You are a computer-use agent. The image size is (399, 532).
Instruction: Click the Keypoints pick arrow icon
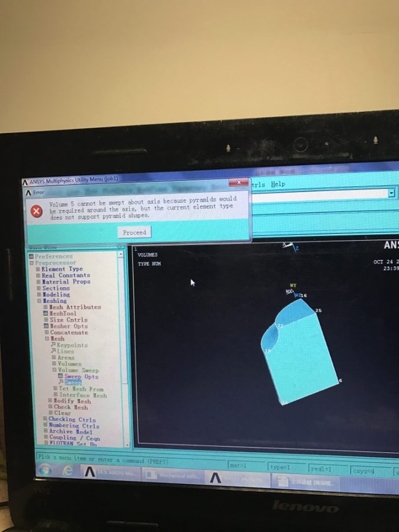coord(53,345)
